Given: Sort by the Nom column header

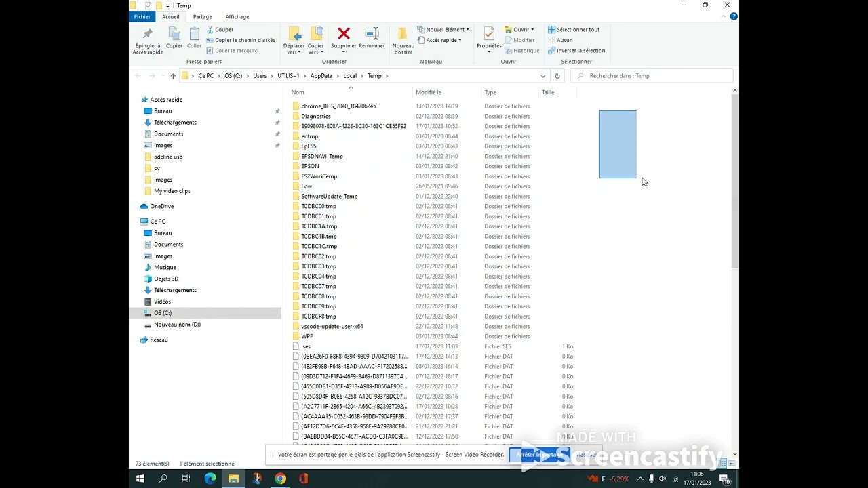Looking at the screenshot, I should coord(298,92).
